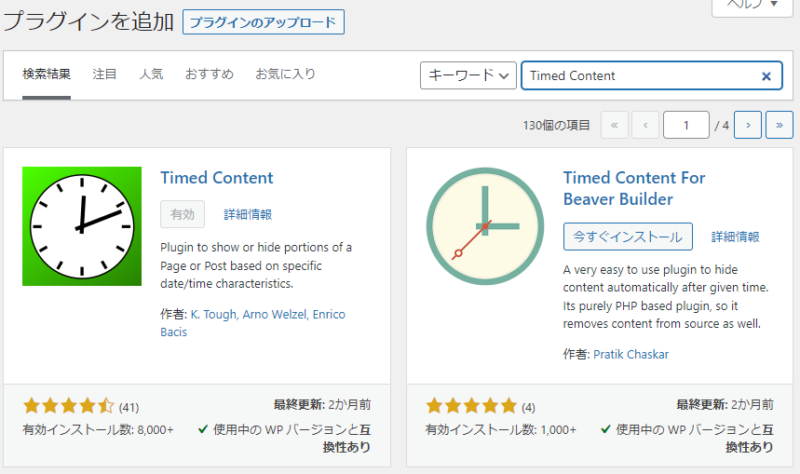Open 詳細情報 link for Timed Content
The width and height of the screenshot is (800, 474).
coord(248,214)
